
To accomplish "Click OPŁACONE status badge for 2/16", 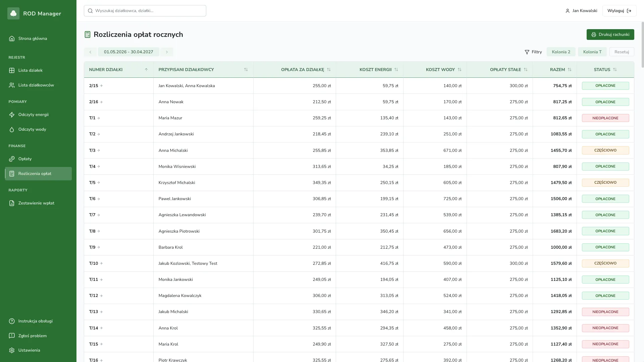I will (605, 102).
